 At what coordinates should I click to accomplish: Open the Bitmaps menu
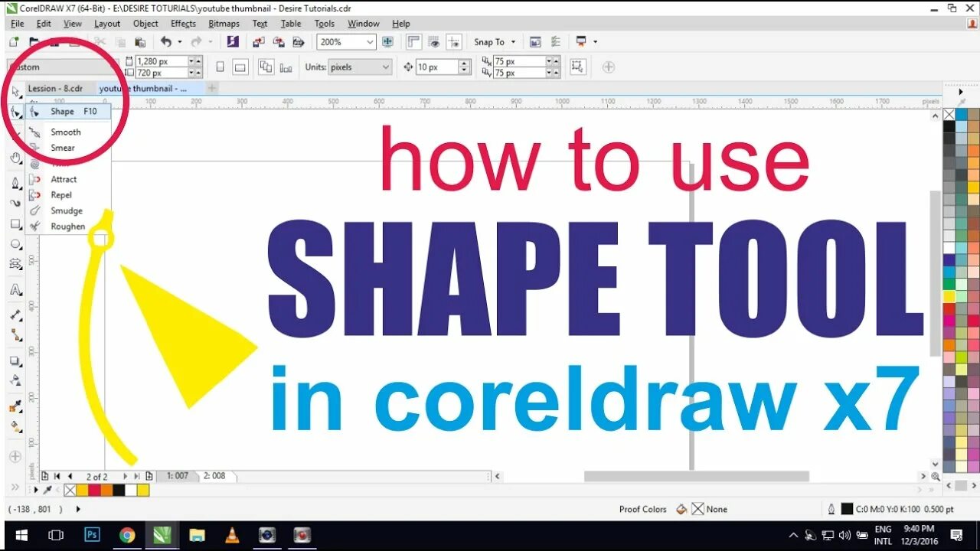pos(224,24)
